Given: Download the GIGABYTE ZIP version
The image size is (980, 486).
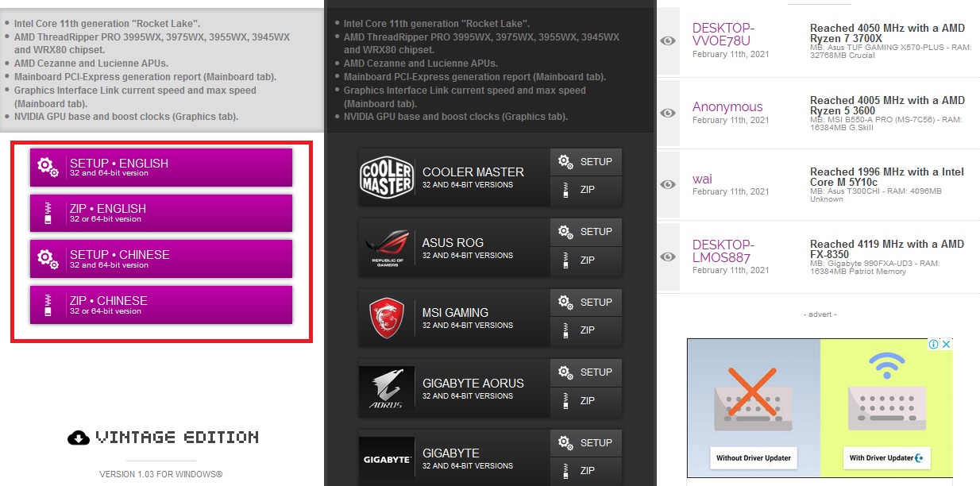Looking at the screenshot, I should click(586, 471).
